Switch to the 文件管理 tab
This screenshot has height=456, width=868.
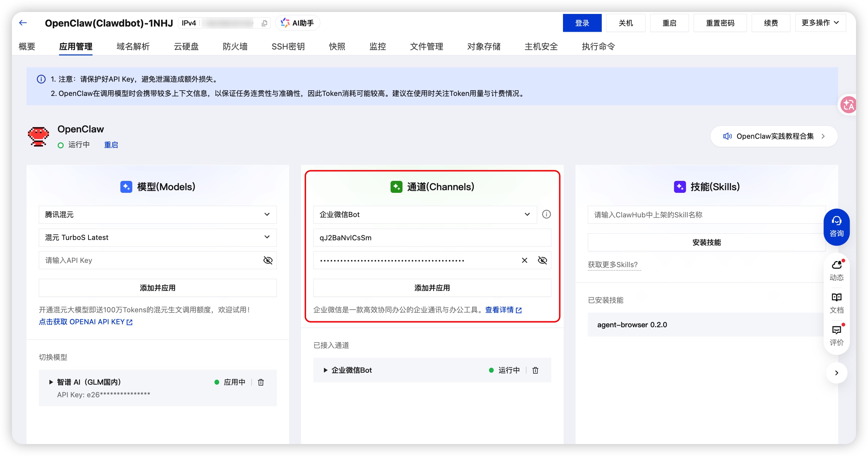coord(426,46)
